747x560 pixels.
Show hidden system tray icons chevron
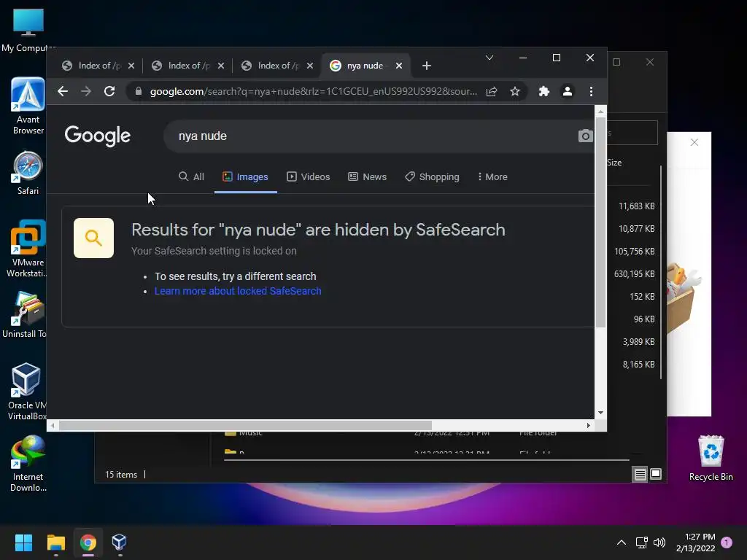622,542
